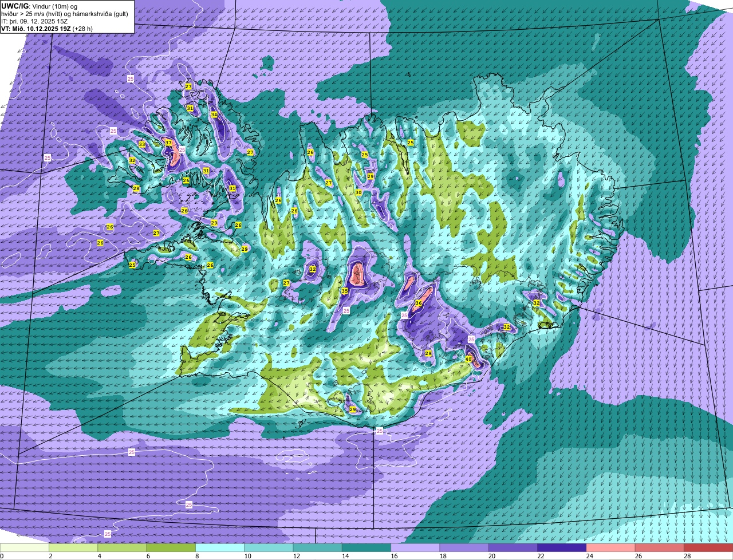
Task: Click the dark teal 14–16 m/s legend swatch
Action: coord(366,548)
